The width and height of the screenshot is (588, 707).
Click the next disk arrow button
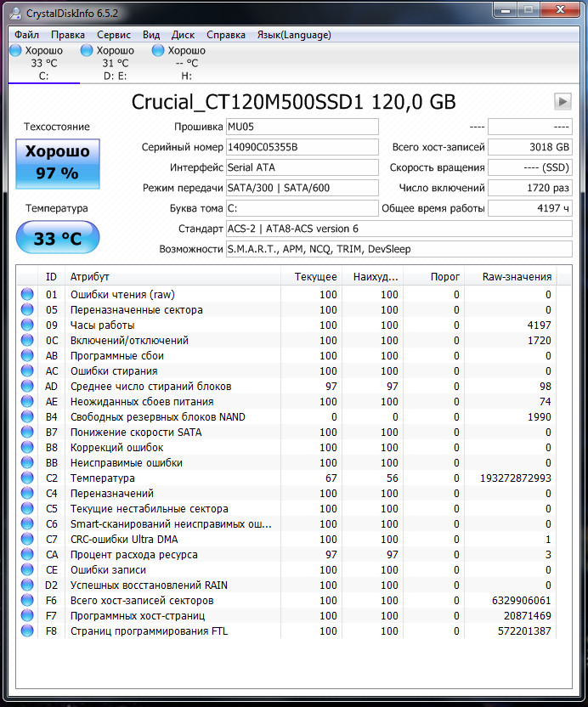pos(563,101)
